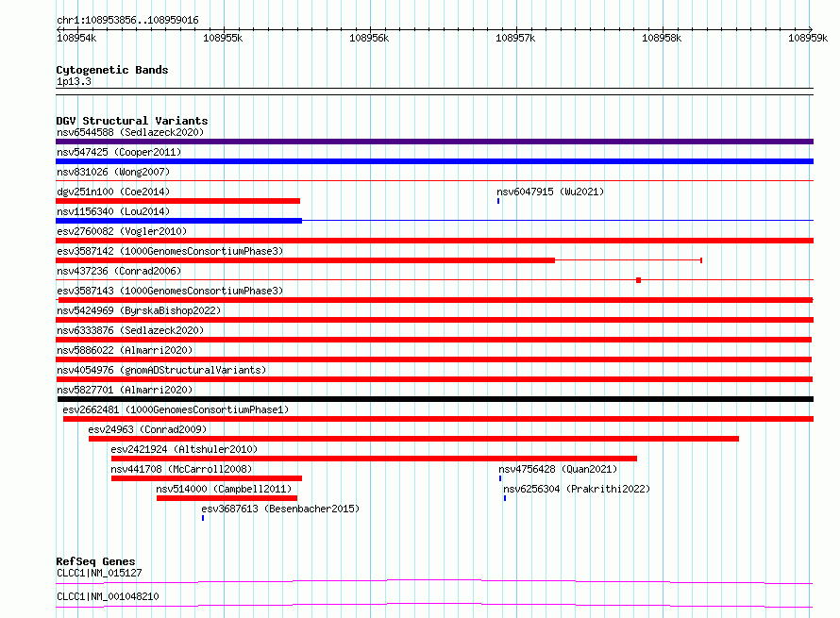Click esv24963 (Conrad2009) label
The image size is (840, 618).
(147, 429)
